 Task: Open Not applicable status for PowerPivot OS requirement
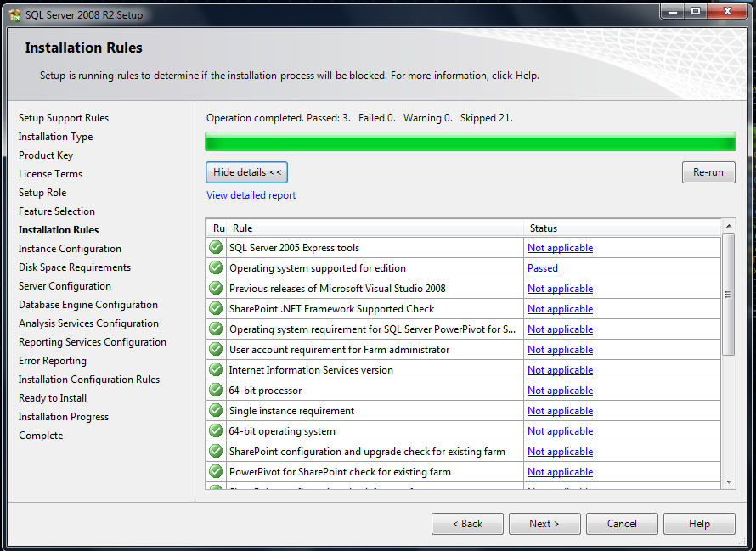[x=560, y=329]
